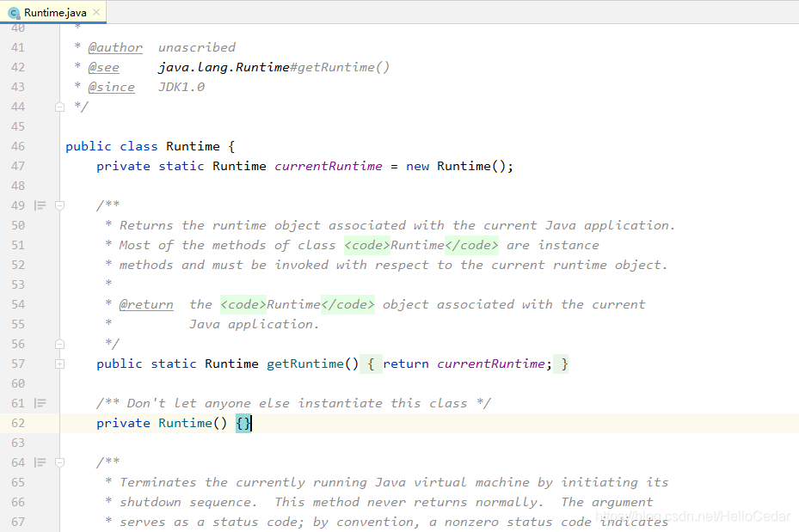Toggle rendered doc view icon at line 61
Viewport: 799px width, 532px height.
click(x=40, y=403)
